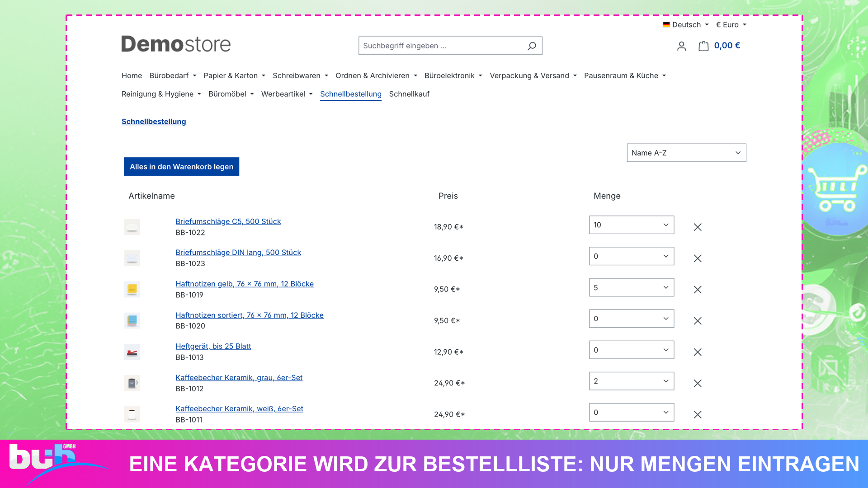Open the Name A-Z sorting dropdown
Image resolution: width=868 pixels, height=488 pixels.
coord(686,153)
